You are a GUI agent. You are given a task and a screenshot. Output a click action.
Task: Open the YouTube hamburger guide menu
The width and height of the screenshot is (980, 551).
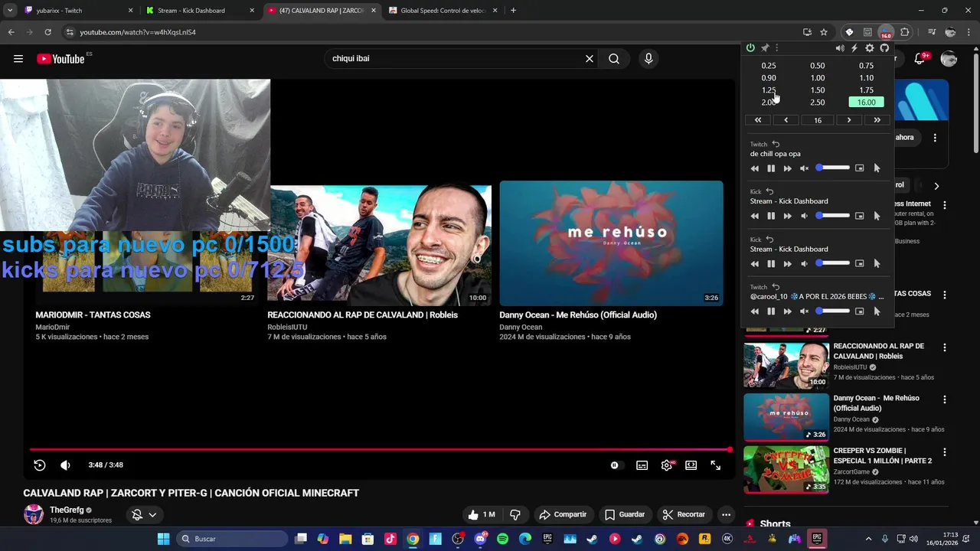tap(18, 59)
